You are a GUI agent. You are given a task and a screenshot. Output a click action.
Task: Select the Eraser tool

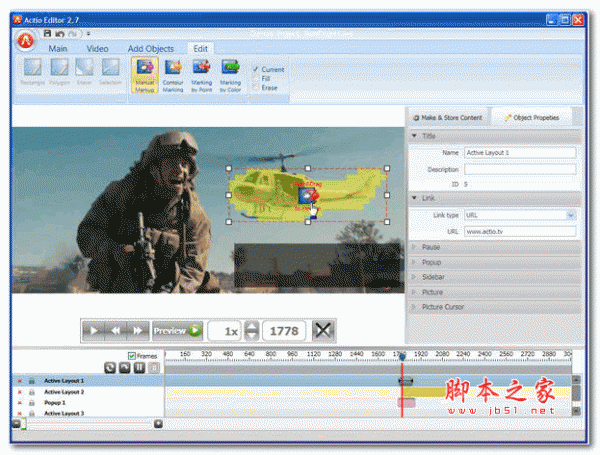pyautogui.click(x=84, y=72)
